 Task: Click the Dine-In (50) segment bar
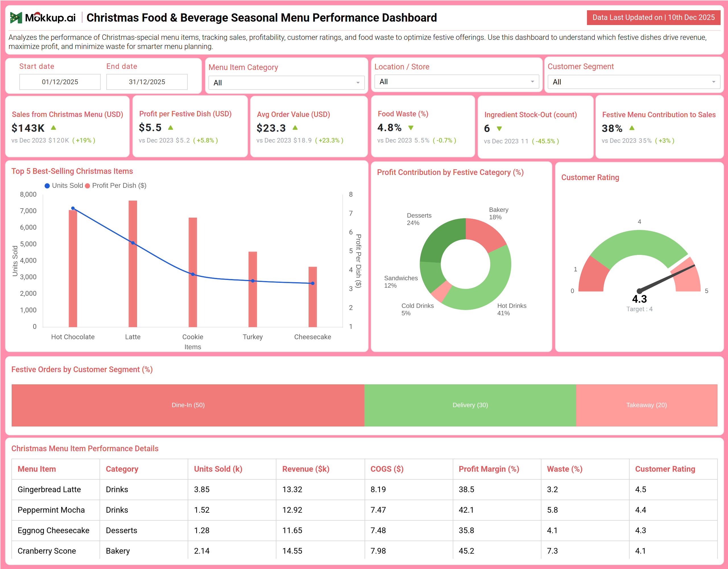pos(188,405)
